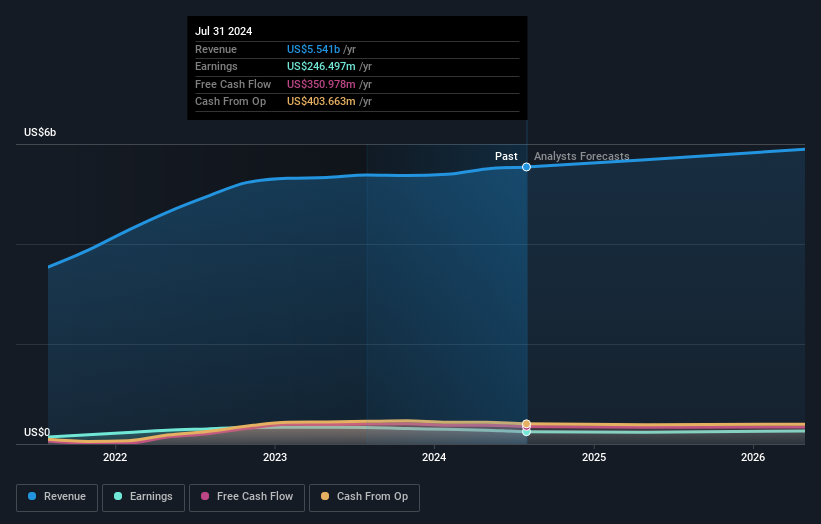The width and height of the screenshot is (821, 524).
Task: Click the Analysts Forecasts label
Action: point(581,156)
